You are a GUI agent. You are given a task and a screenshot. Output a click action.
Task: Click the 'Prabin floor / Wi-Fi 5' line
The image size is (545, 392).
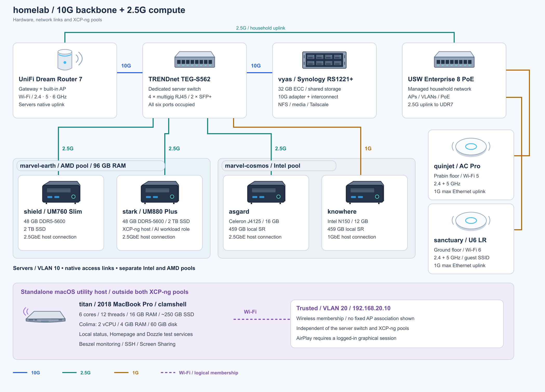(457, 176)
